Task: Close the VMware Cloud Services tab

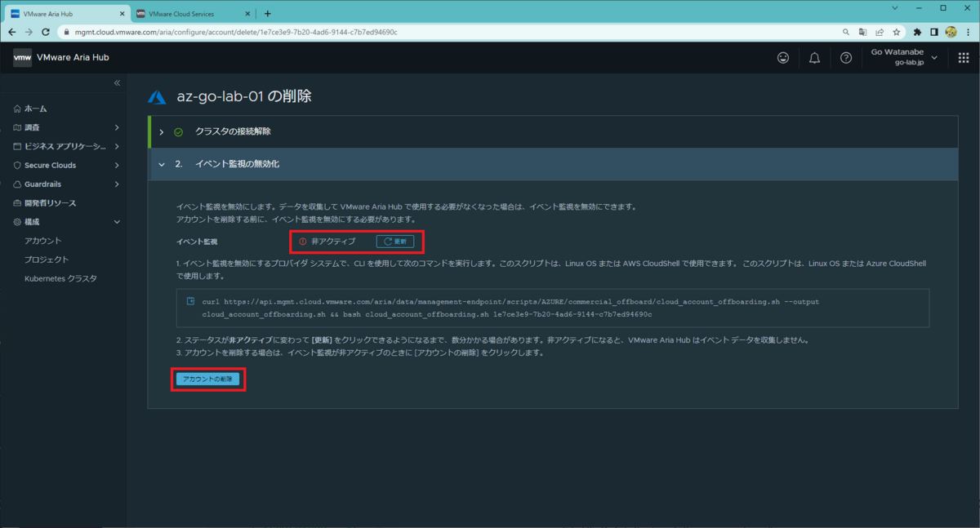Action: (249, 13)
